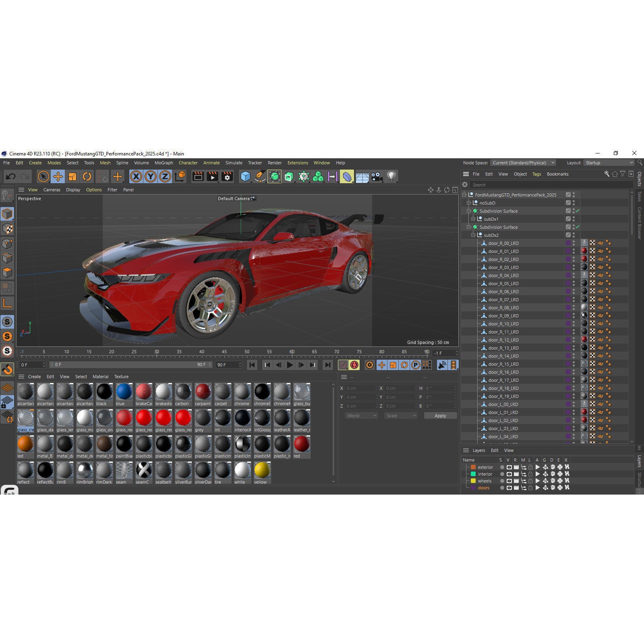This screenshot has height=644, width=644.
Task: Open the MoGraph menu
Action: pos(164,163)
